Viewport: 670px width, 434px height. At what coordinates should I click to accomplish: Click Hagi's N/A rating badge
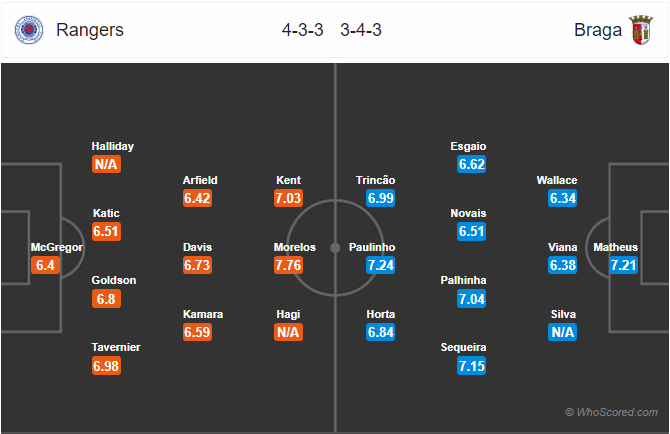288,332
